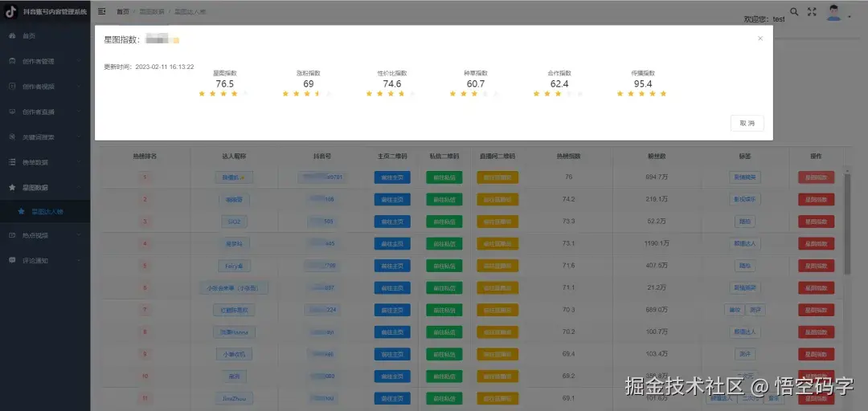Viewport: 868px width, 411px height.
Task: Collapse the 星图数据 chevron
Action: tap(79, 188)
